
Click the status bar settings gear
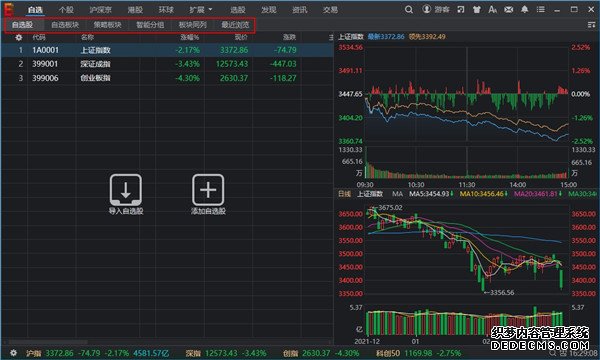13,353
